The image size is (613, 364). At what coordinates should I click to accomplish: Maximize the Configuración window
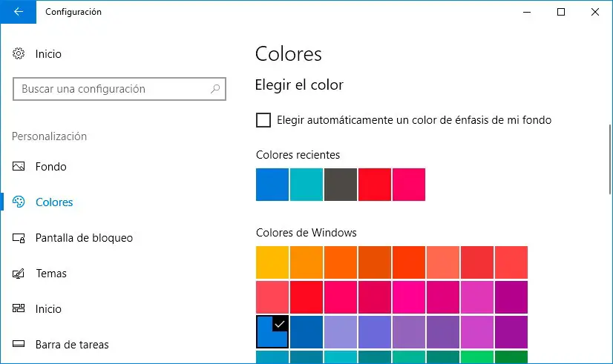561,12
